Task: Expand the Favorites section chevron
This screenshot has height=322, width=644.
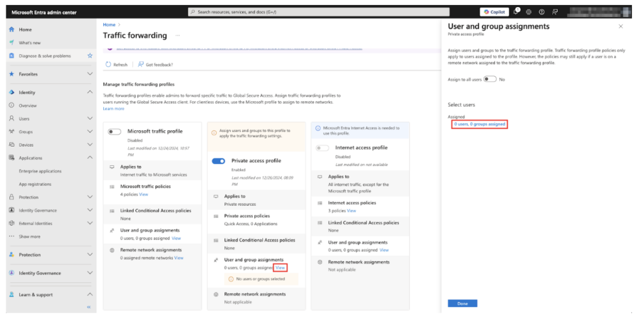Action: pos(90,74)
